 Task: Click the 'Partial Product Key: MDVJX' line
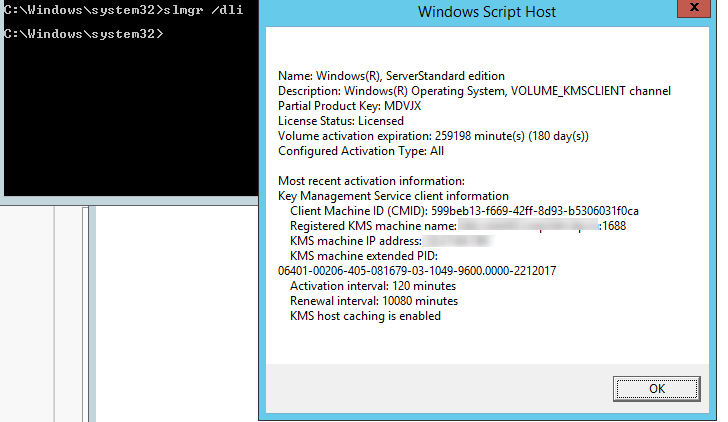(350, 106)
